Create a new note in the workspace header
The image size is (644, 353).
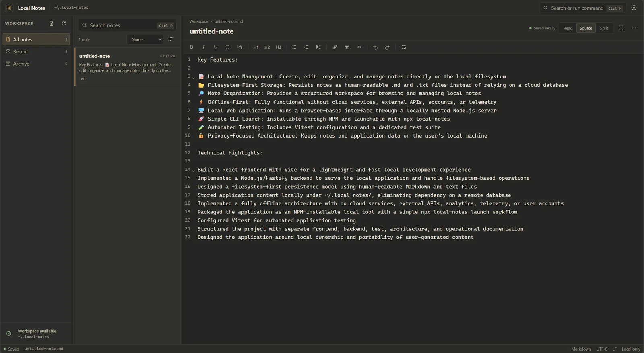click(x=52, y=23)
